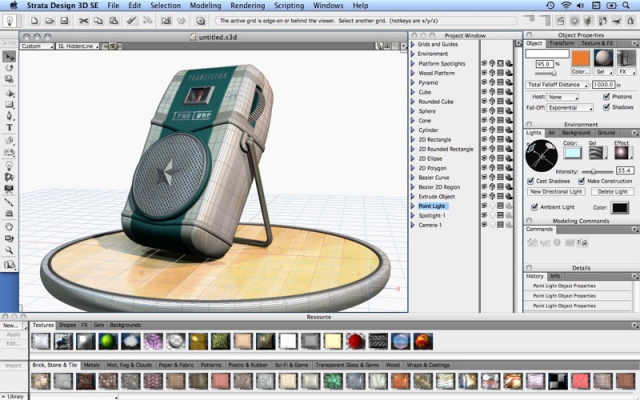Open the Custom view dropdown
The height and width of the screenshot is (400, 640).
(37, 46)
